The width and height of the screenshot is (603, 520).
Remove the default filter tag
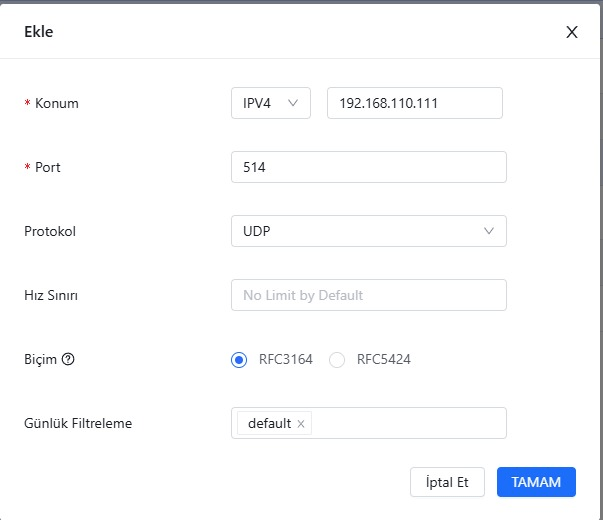301,424
